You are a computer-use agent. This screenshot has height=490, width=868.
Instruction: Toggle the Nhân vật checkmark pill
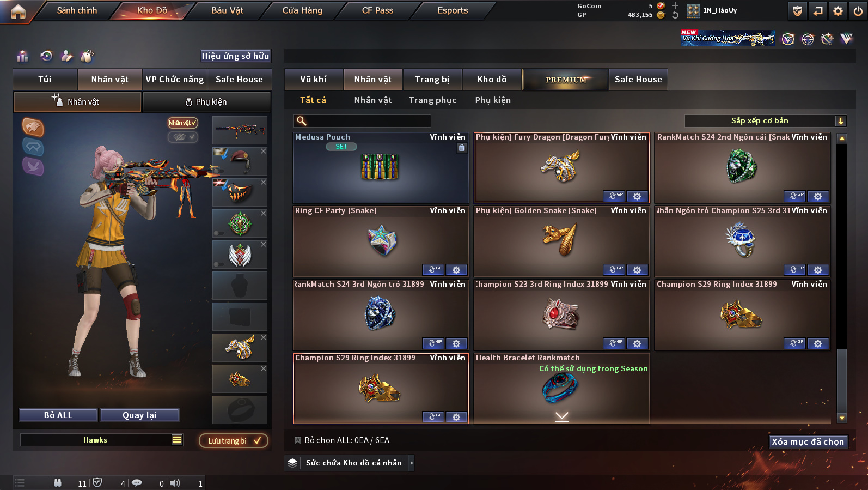pos(182,123)
